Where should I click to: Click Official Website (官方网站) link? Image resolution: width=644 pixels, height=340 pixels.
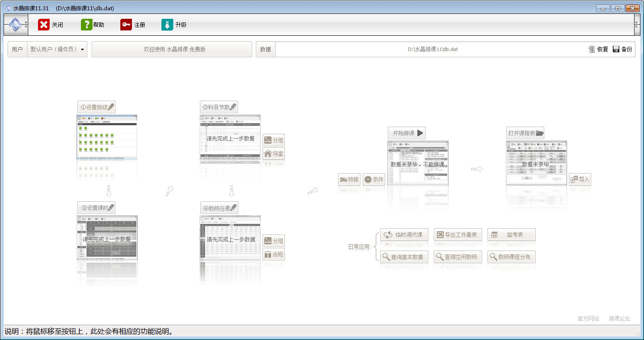pos(588,319)
